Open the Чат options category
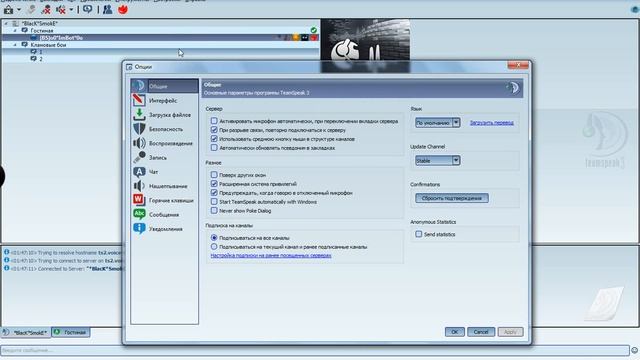 point(164,172)
